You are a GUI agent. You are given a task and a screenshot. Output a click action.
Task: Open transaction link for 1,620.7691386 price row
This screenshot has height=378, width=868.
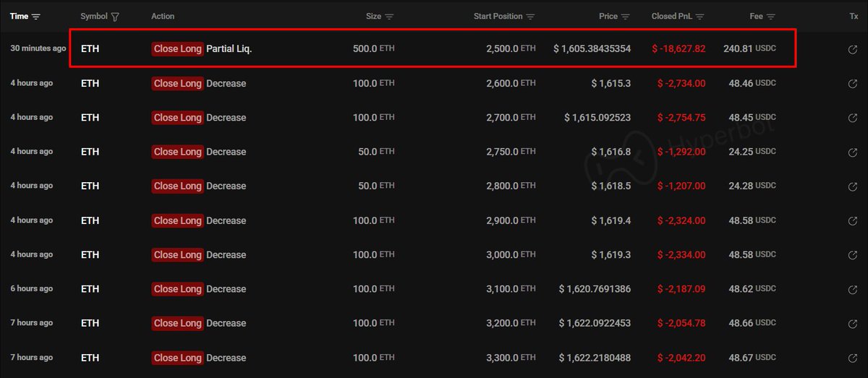click(x=853, y=289)
